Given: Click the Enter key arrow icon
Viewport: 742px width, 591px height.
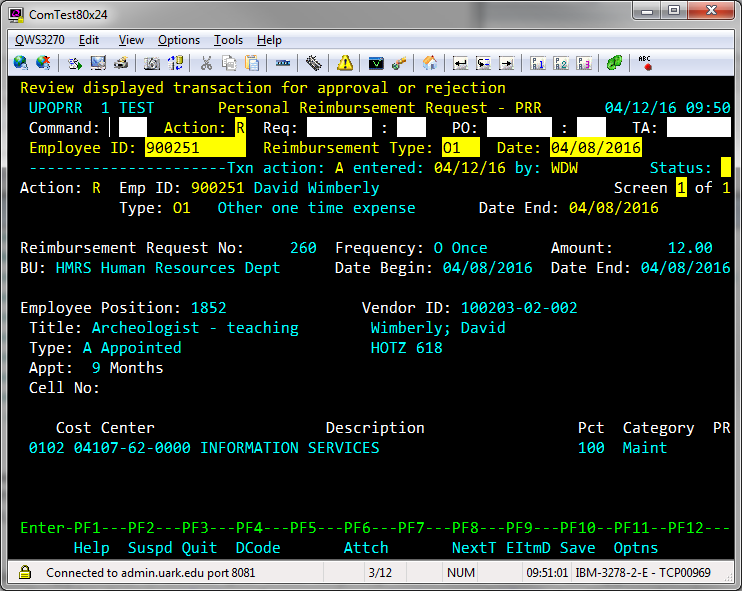Looking at the screenshot, I should click(x=460, y=63).
